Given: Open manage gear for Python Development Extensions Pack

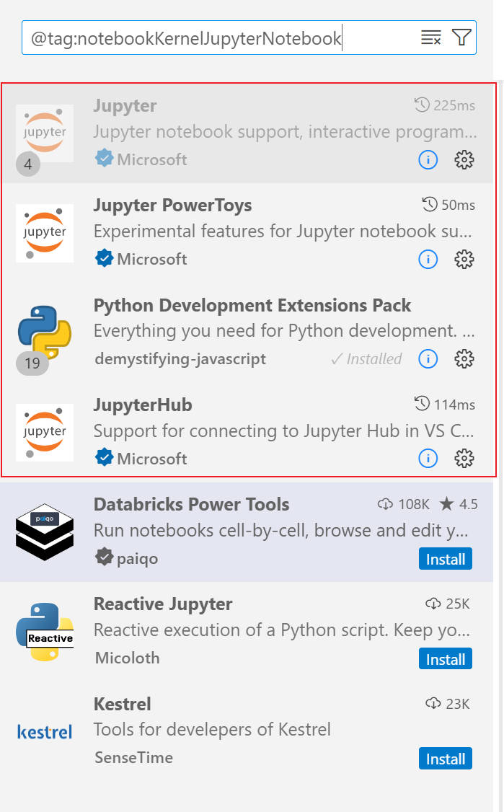Looking at the screenshot, I should (x=464, y=358).
